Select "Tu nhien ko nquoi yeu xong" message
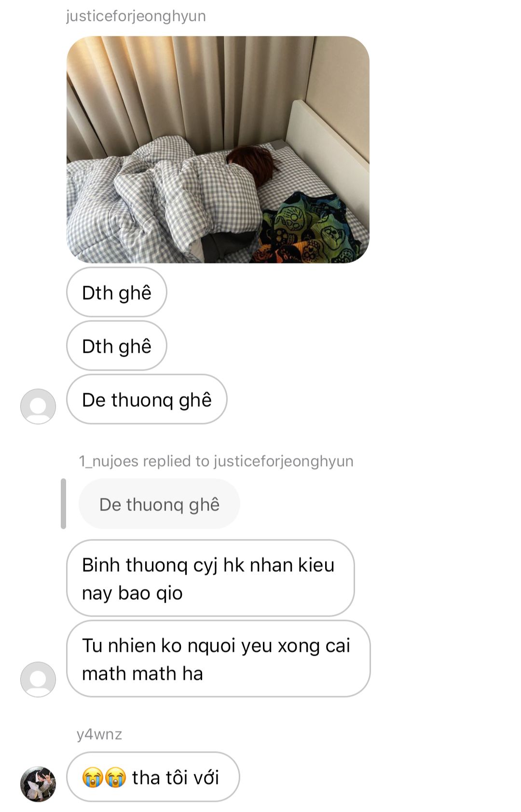Screen dimensions: 521x812 point(218,659)
